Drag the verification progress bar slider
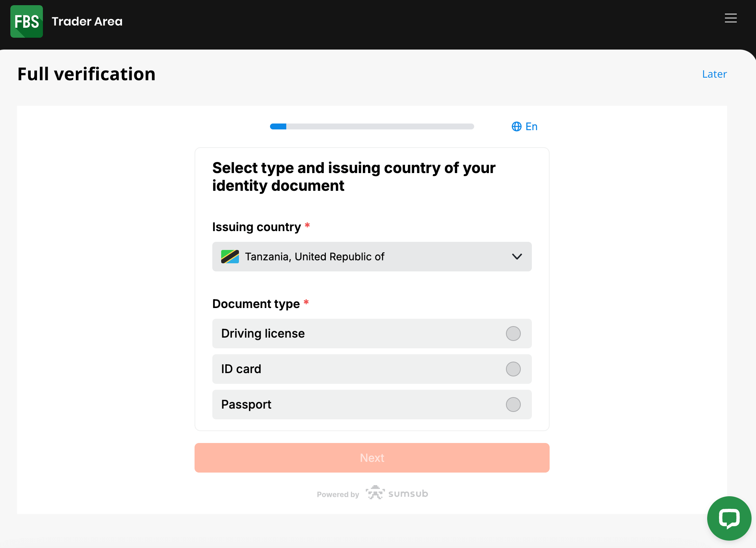The width and height of the screenshot is (756, 548). (288, 126)
